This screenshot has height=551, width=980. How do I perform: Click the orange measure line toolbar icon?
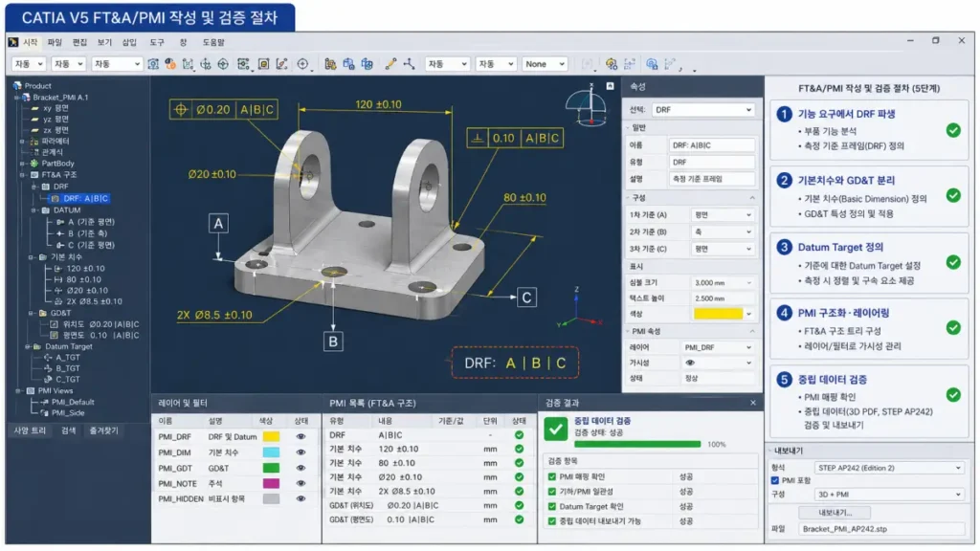390,64
